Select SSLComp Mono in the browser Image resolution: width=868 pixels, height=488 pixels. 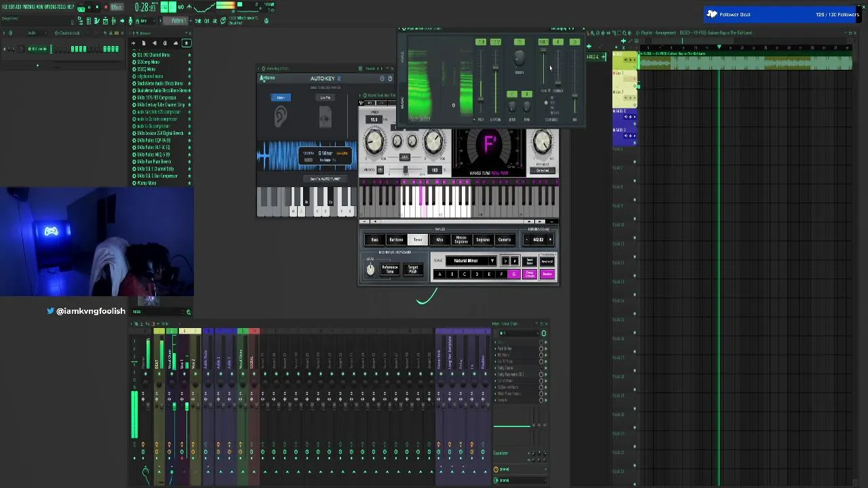click(147, 62)
